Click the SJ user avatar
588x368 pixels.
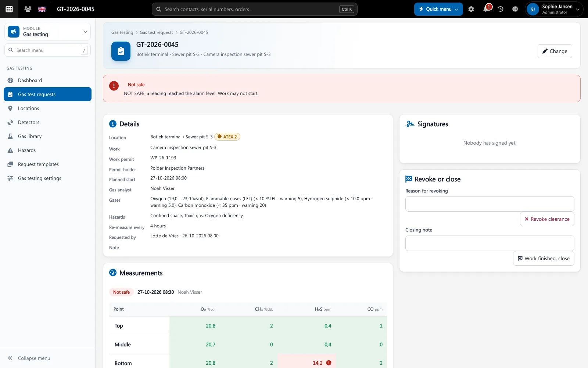(533, 9)
